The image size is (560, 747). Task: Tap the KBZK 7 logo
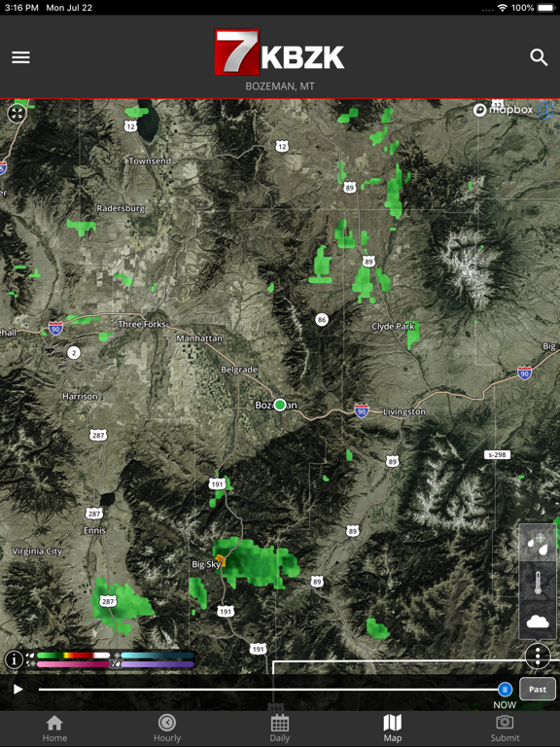[280, 53]
